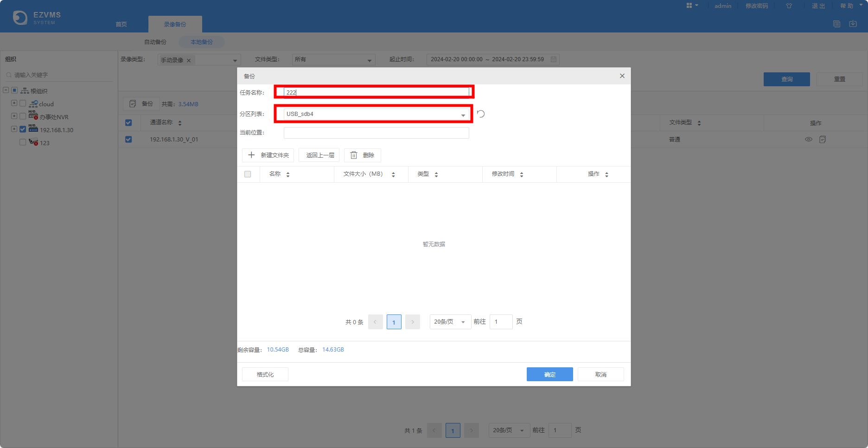Click the message notification icon next to 修改密码

point(789,6)
